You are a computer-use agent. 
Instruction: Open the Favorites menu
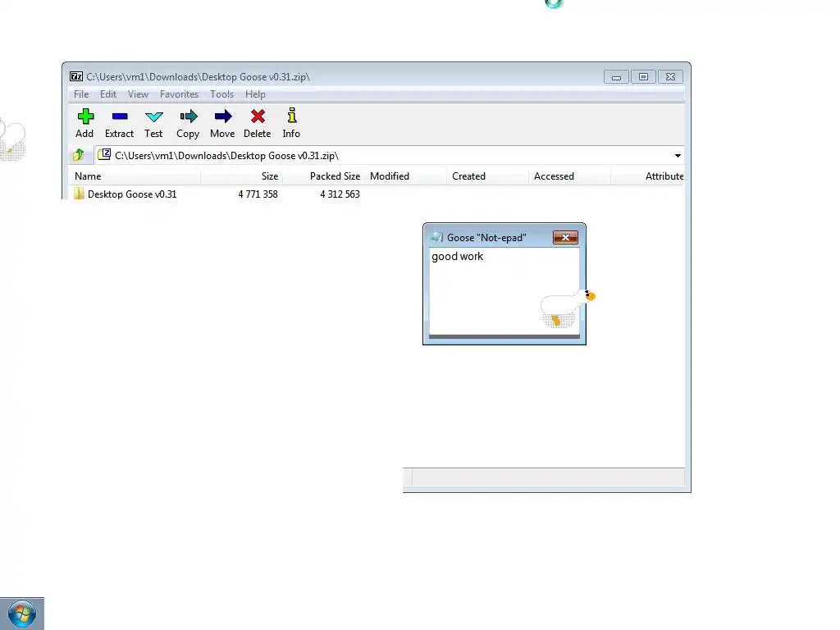[179, 94]
